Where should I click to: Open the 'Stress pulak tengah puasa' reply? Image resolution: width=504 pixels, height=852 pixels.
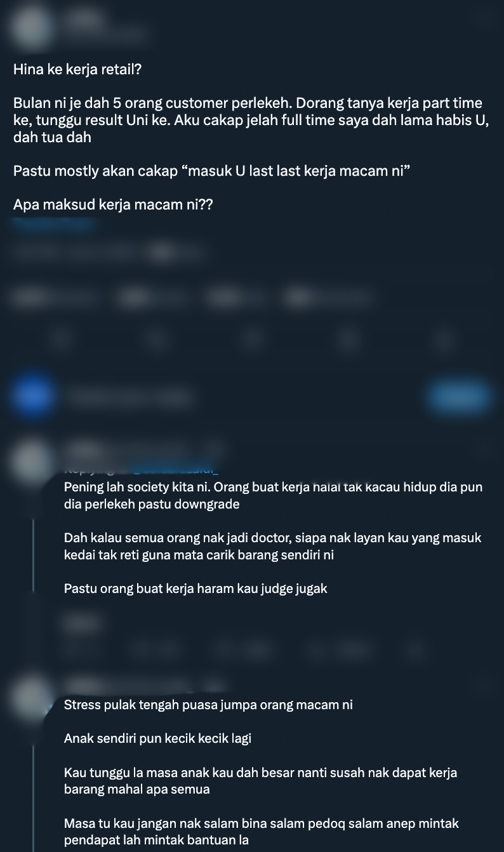click(x=261, y=772)
